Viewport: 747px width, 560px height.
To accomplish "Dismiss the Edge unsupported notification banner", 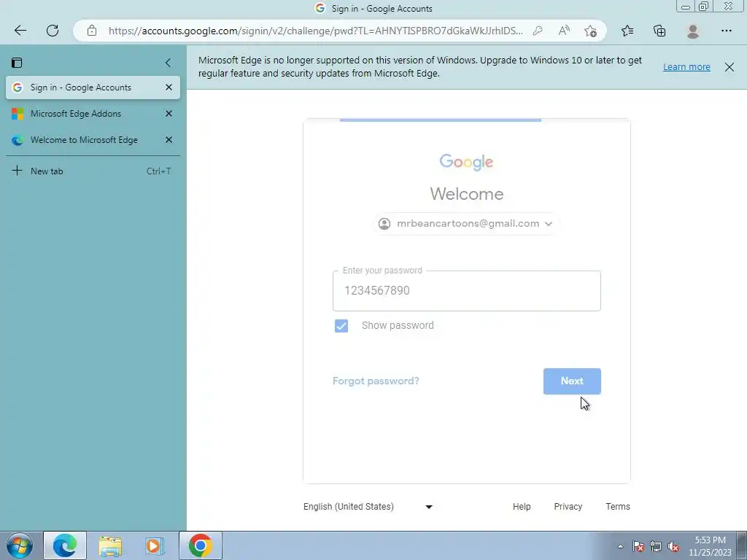I will click(x=729, y=67).
